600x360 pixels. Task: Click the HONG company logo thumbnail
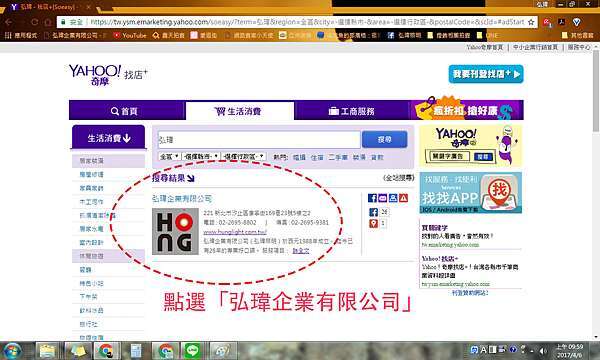click(x=175, y=231)
